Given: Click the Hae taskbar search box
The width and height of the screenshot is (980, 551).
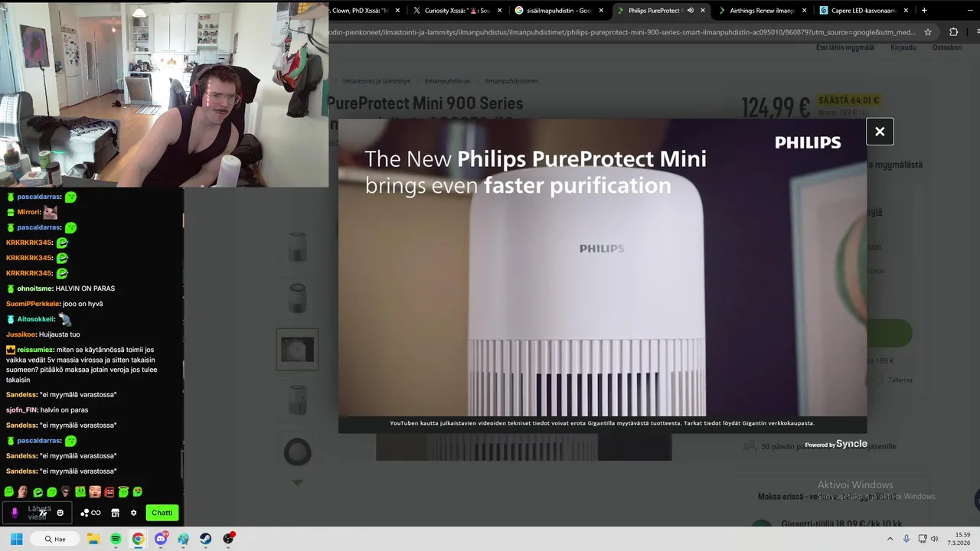Looking at the screenshot, I should coord(55,539).
